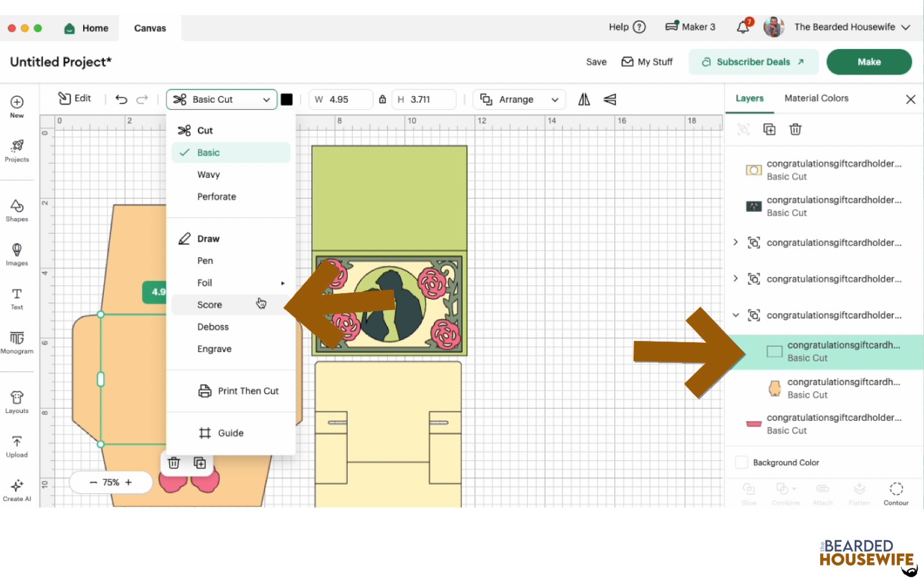Open the notifications bell
The height and width of the screenshot is (587, 924).
pyautogui.click(x=743, y=27)
